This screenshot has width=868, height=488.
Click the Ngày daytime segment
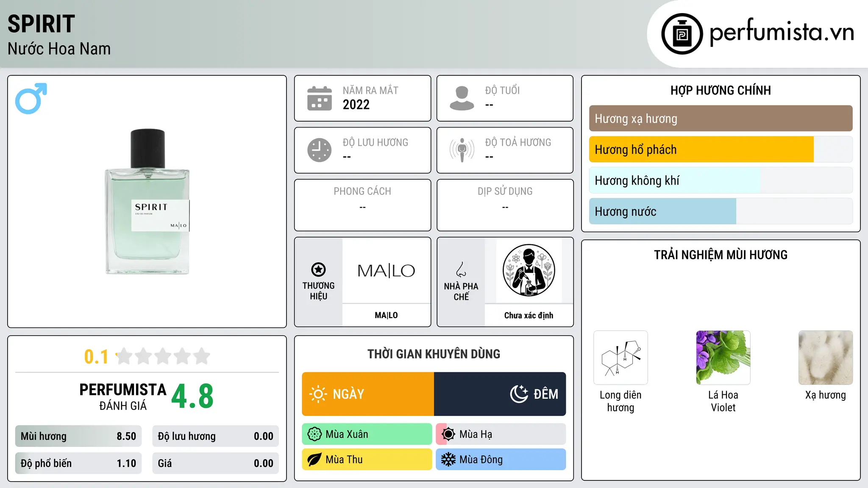(x=368, y=394)
